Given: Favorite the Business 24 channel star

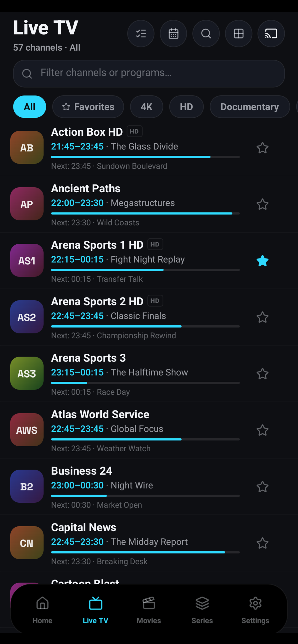Looking at the screenshot, I should coord(262,487).
